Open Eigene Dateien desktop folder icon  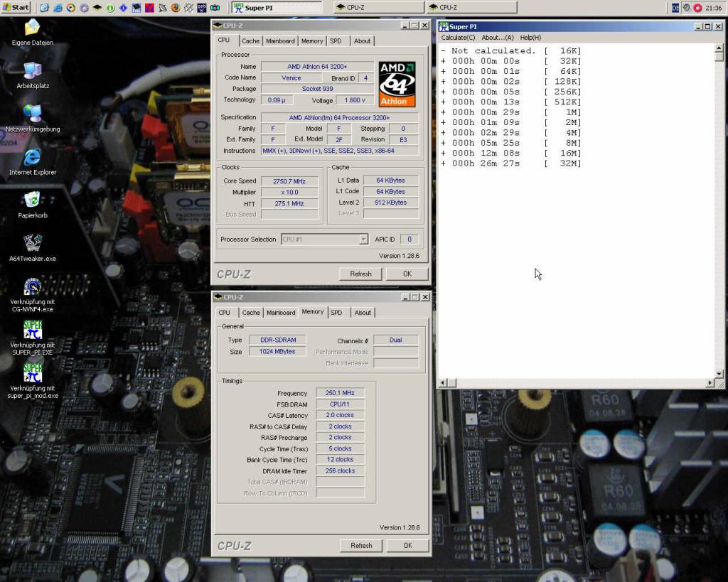[x=32, y=28]
